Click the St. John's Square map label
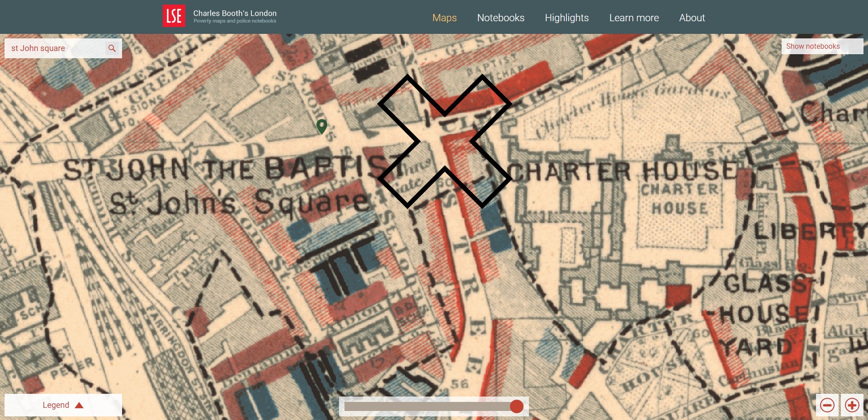The image size is (868, 420). pyautogui.click(x=240, y=202)
